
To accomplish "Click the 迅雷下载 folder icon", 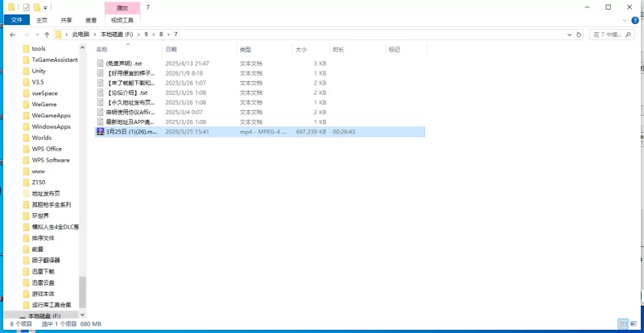I will point(27,271).
